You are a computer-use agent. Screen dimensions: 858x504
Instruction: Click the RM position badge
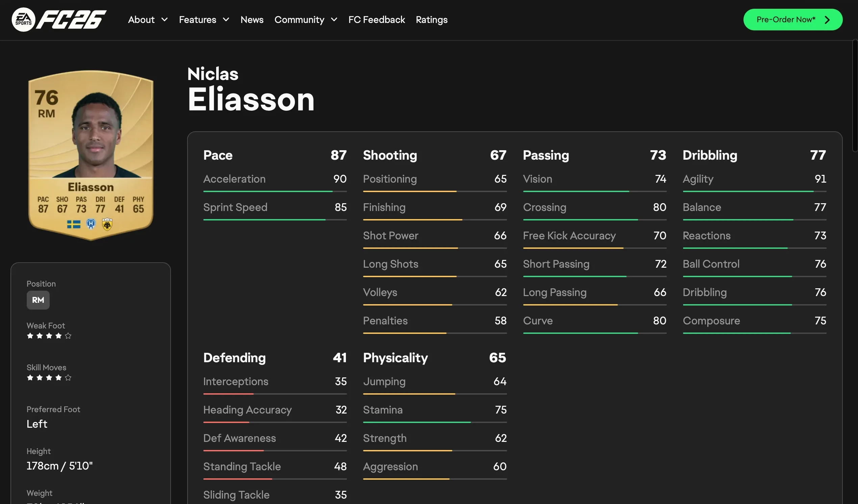(38, 300)
